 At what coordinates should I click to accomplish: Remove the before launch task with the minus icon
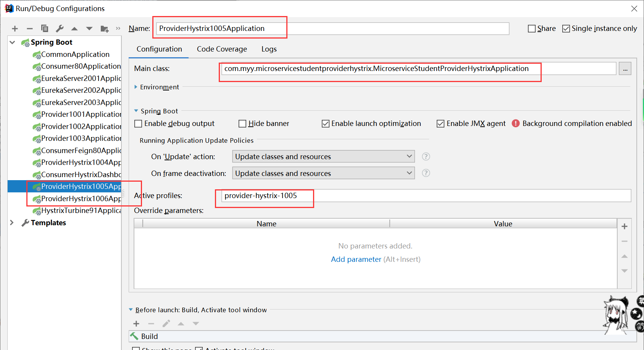click(x=151, y=324)
